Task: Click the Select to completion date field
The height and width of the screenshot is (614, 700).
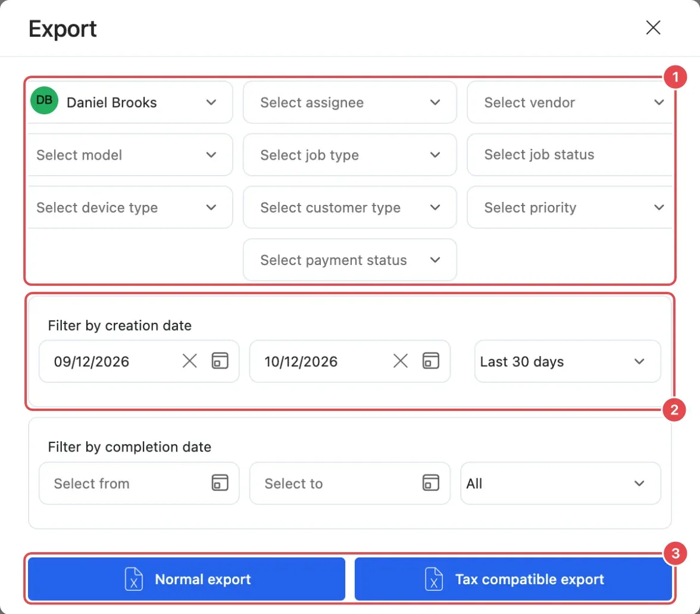Action: 349,483
